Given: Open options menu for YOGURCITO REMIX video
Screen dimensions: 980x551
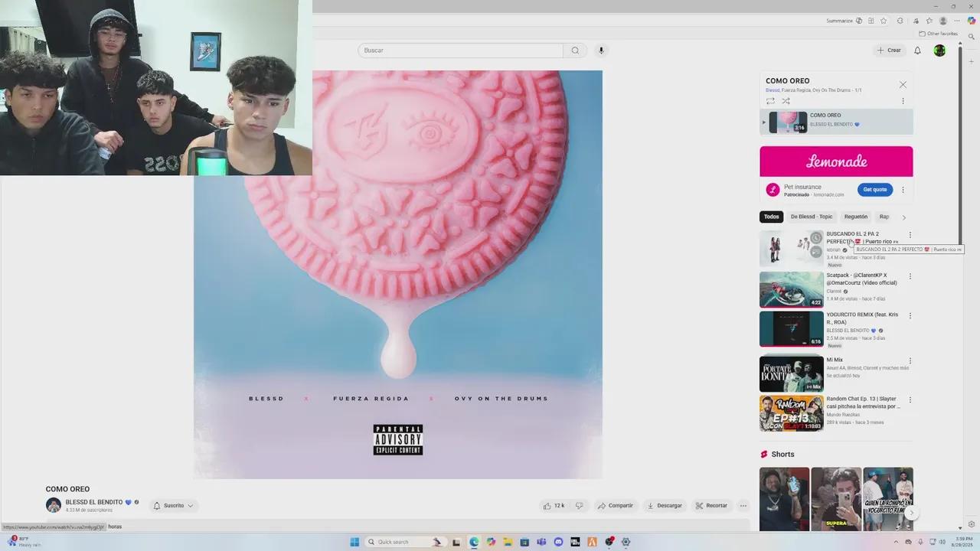Looking at the screenshot, I should 910,315.
